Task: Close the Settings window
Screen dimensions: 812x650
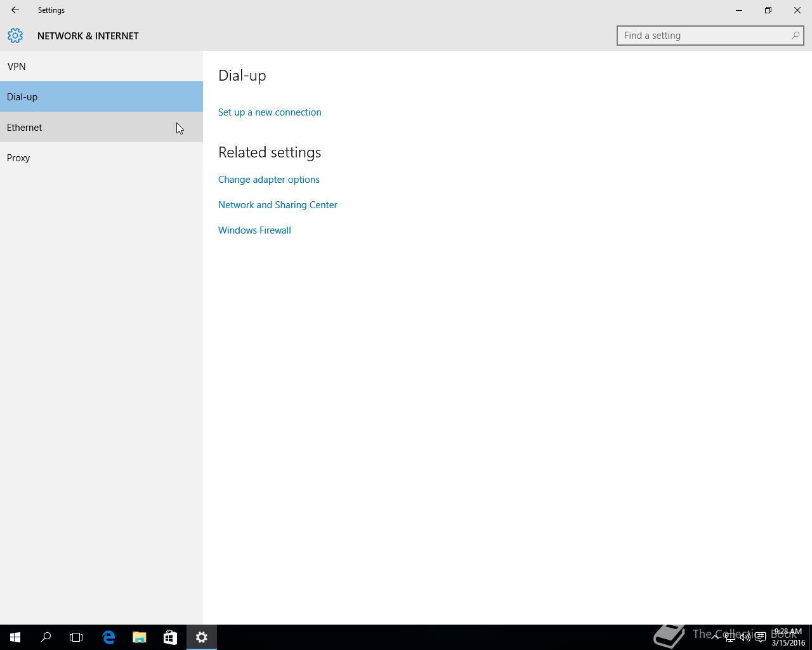Action: [x=797, y=10]
